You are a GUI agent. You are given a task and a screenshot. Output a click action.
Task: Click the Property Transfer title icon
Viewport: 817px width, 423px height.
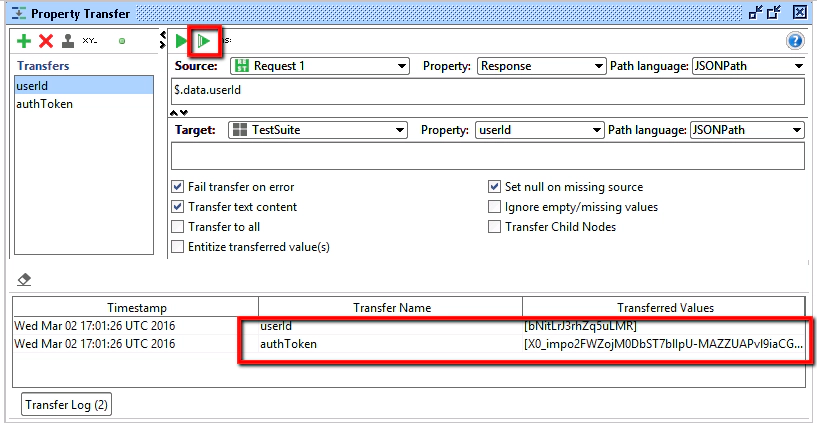point(19,13)
